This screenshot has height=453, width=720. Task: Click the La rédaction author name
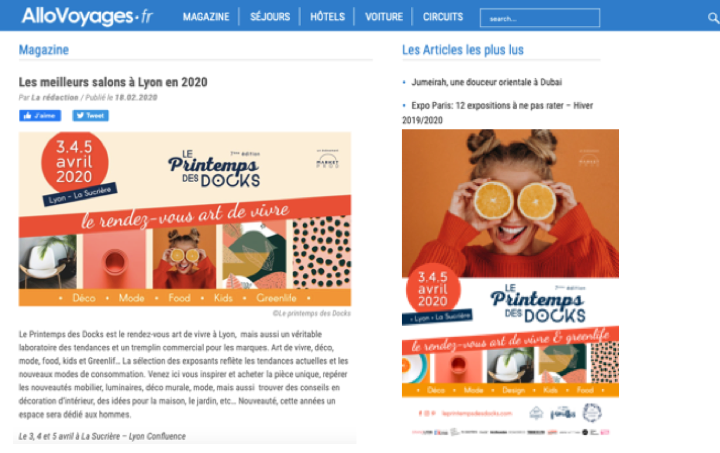[55, 97]
